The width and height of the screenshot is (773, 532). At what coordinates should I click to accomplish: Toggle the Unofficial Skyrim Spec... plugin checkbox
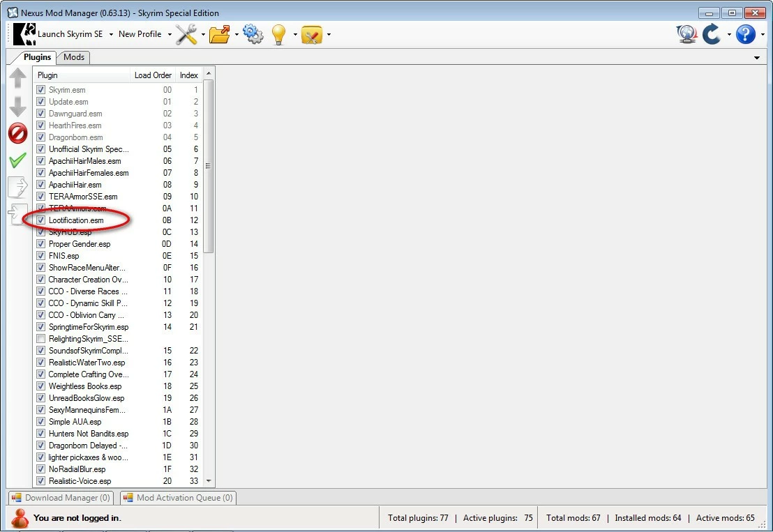coord(41,149)
